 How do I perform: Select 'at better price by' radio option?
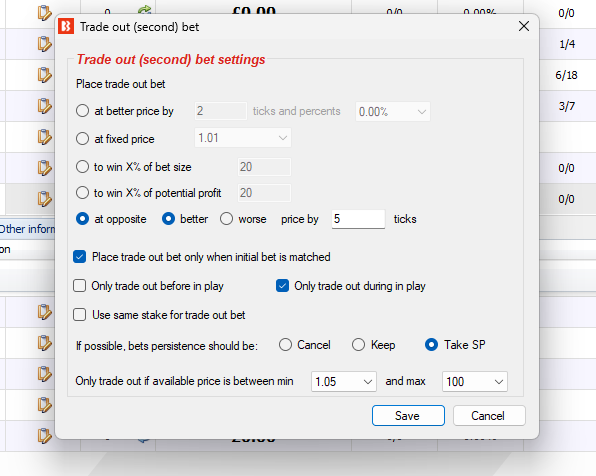[82, 111]
